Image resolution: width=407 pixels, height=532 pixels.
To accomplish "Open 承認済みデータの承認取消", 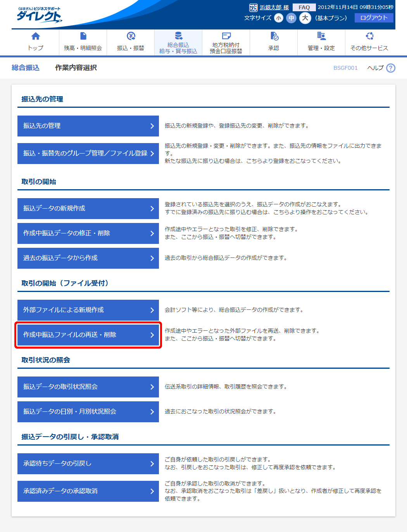I will [88, 491].
